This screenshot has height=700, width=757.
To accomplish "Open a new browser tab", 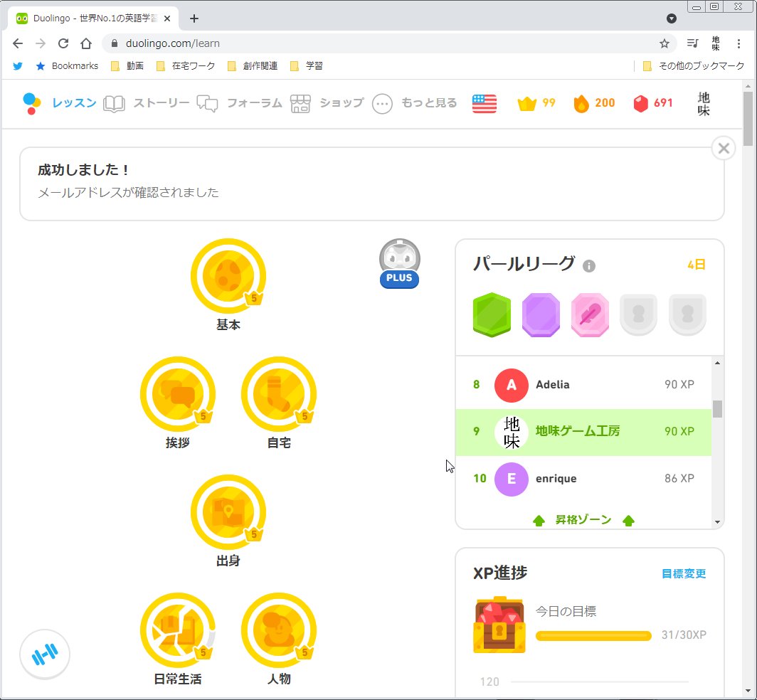I will click(194, 18).
